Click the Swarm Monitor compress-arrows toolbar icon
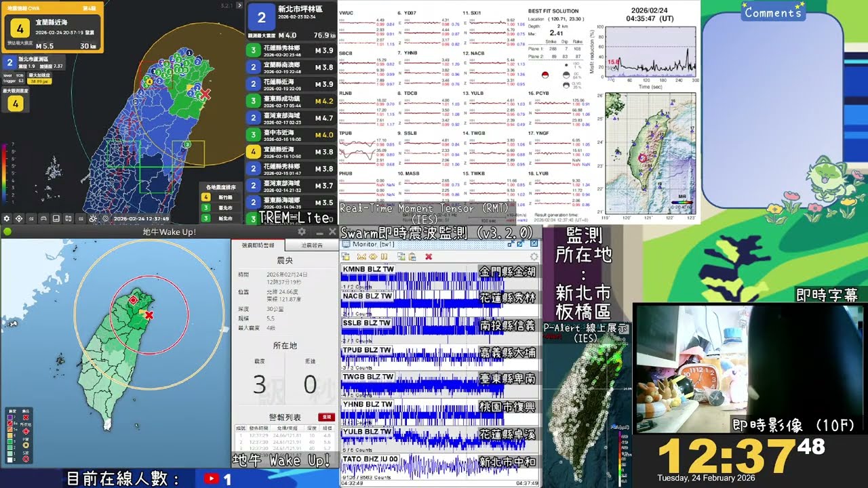The image size is (868, 488). pyautogui.click(x=361, y=256)
